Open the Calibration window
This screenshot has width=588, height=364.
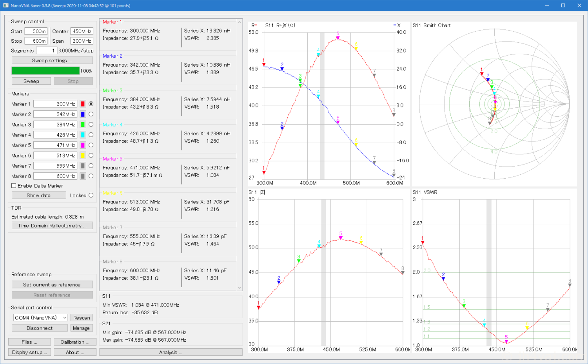click(x=75, y=342)
